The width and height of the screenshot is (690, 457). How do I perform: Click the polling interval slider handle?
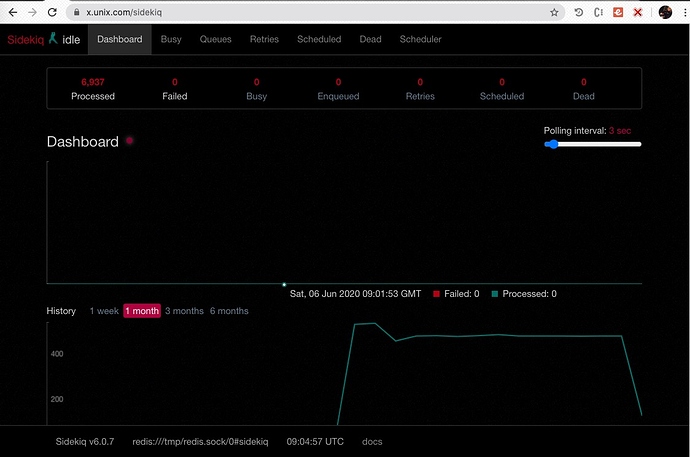click(553, 144)
